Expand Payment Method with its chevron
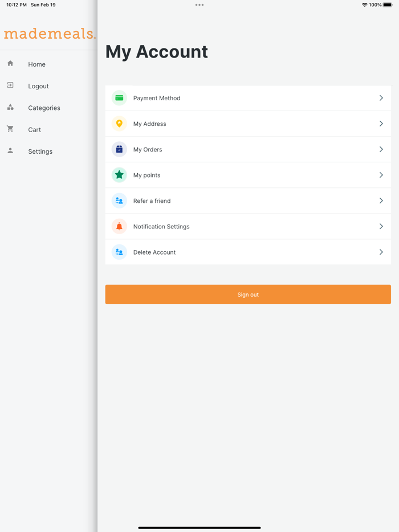This screenshot has height=532, width=399. 381,98
